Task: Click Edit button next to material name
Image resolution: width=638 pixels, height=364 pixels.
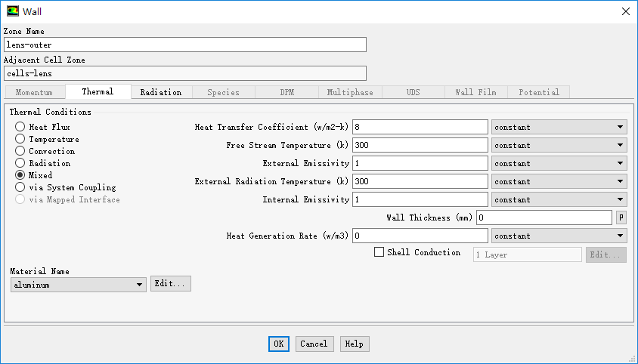Action: 171,283
